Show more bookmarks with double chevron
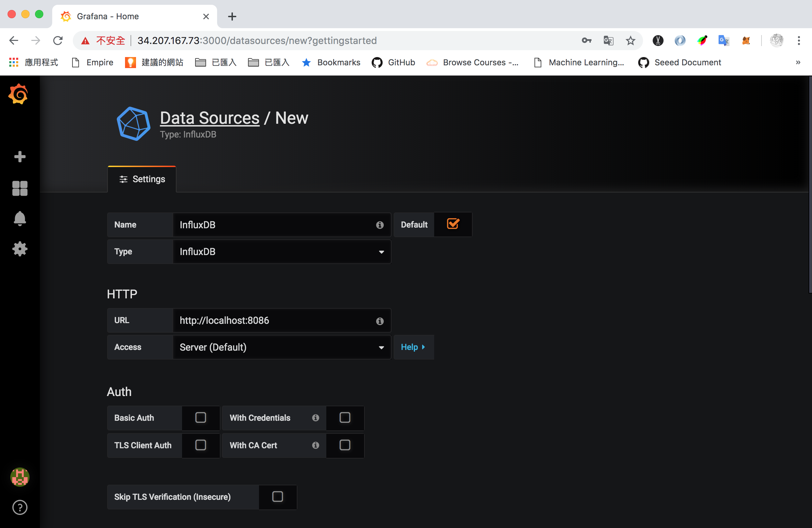The image size is (812, 528). pyautogui.click(x=798, y=62)
